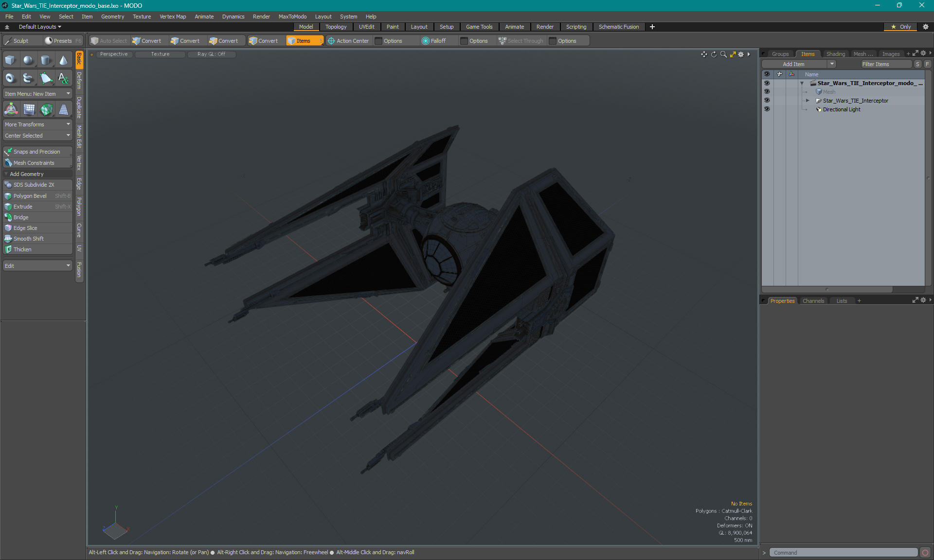The width and height of the screenshot is (934, 560).
Task: Click the Snaps and Precision button
Action: pos(38,152)
